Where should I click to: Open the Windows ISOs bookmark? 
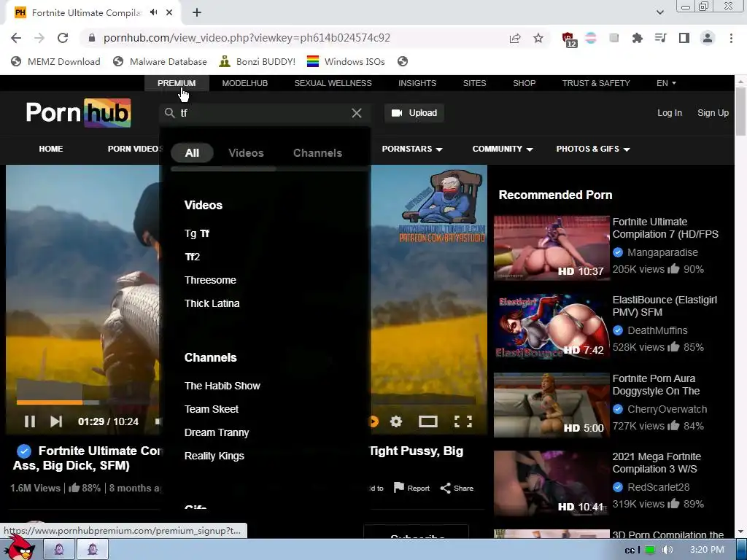click(x=345, y=61)
